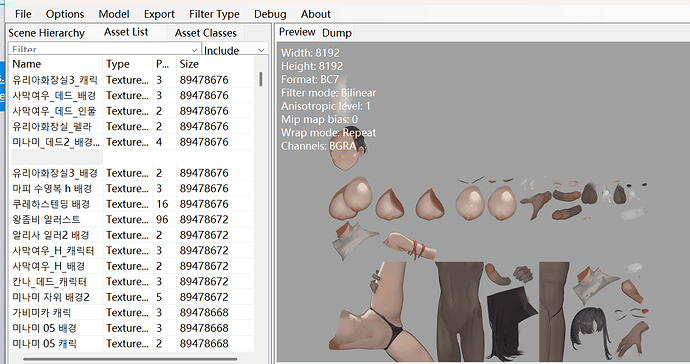
Task: Select the asset row 가비미카 캐릭
Action: (132, 313)
